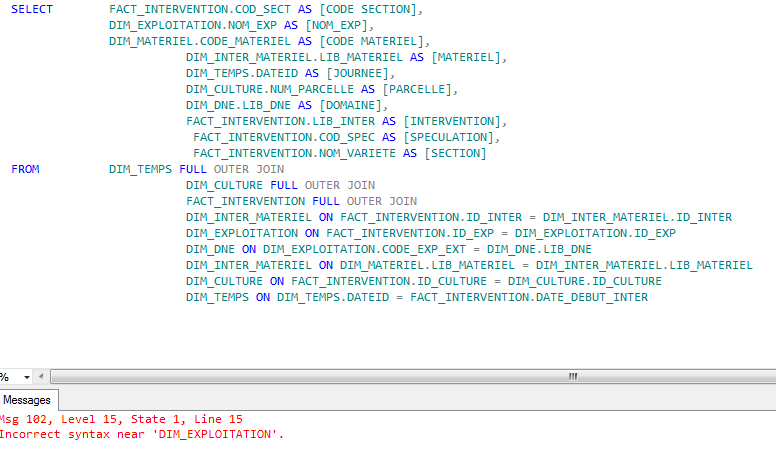
Task: Click the Incorrect syntax near error message
Action: point(142,434)
